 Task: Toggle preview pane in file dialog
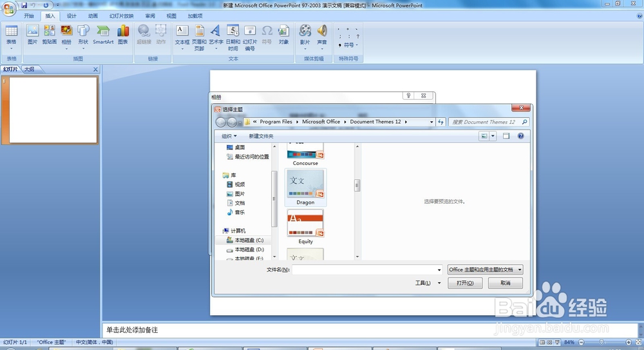click(506, 136)
